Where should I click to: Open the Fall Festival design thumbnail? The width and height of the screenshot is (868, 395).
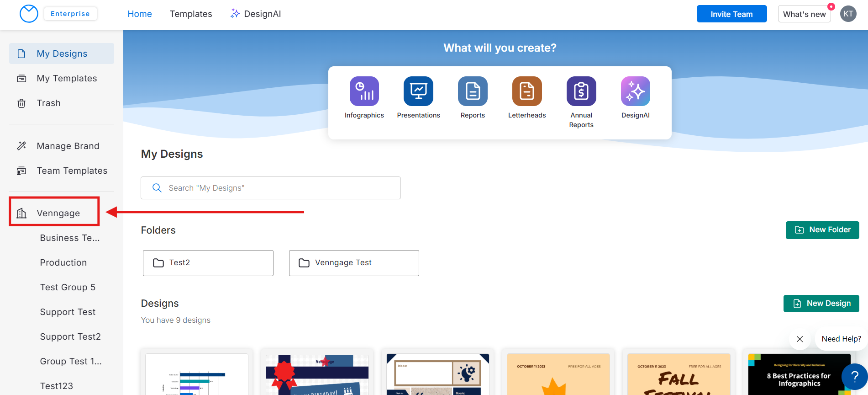[x=679, y=374]
